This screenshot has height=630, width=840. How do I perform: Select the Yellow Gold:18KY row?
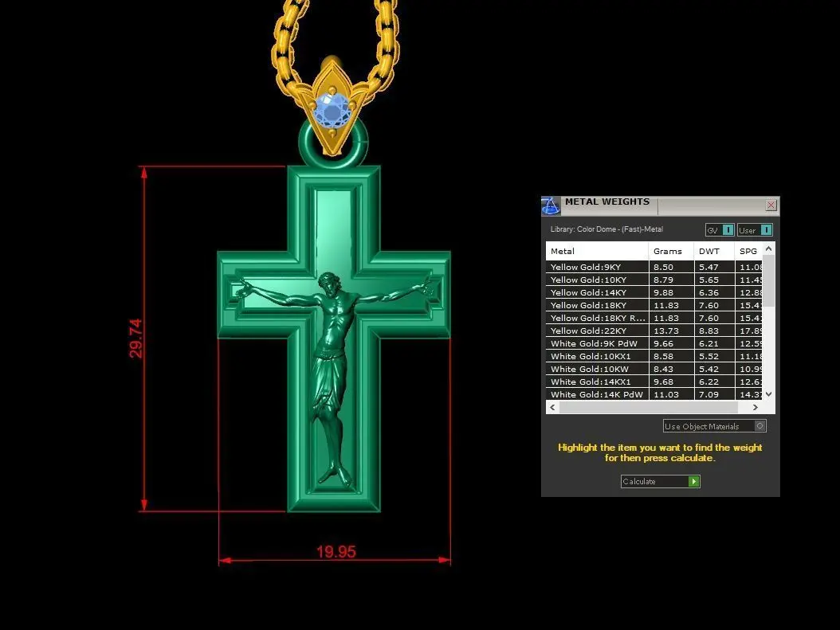pos(654,305)
